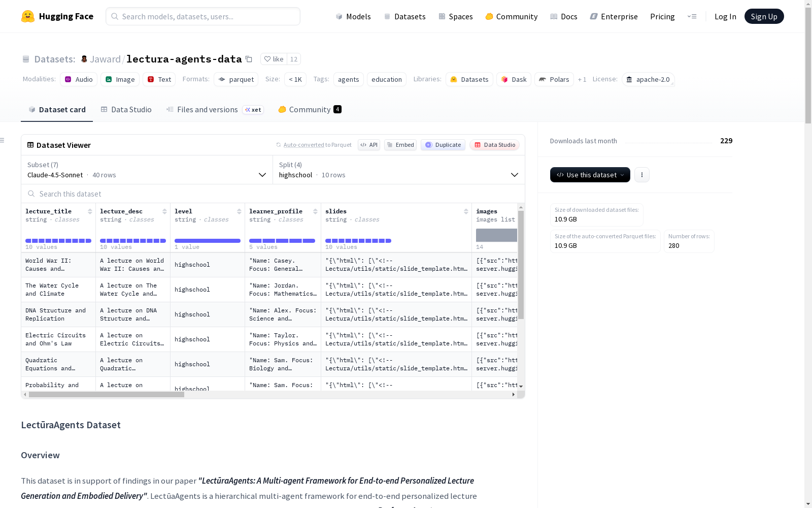Click the level column distribution bar
The width and height of the screenshot is (812, 508).
pyautogui.click(x=208, y=241)
